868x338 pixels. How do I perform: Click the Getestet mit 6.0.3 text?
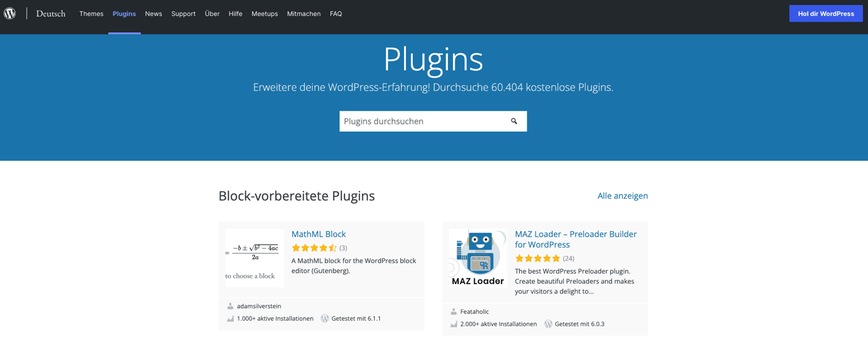click(580, 324)
